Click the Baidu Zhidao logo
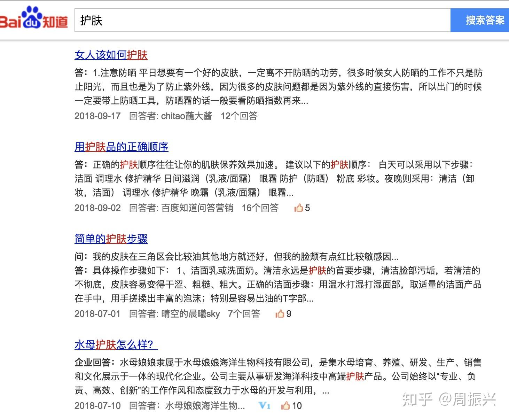 34,18
